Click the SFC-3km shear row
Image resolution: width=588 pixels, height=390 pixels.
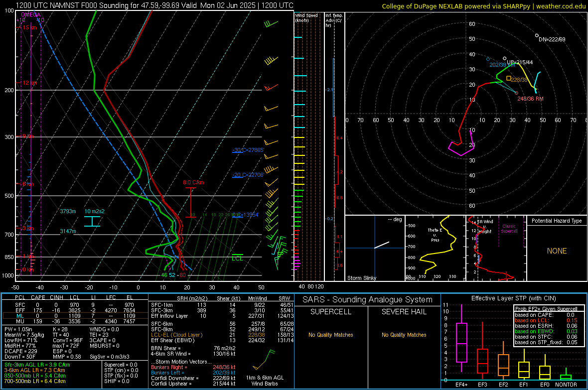click(x=222, y=310)
